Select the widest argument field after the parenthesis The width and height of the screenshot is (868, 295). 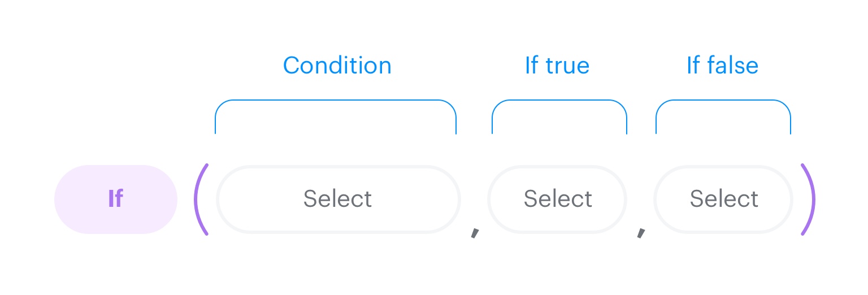click(338, 199)
